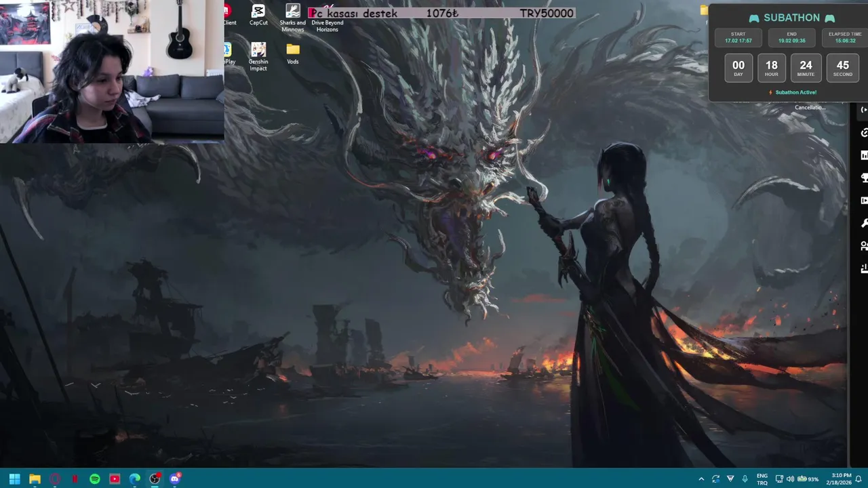Switch to OBS Studio in the taskbar
This screenshot has width=868, height=488.
coord(155,479)
